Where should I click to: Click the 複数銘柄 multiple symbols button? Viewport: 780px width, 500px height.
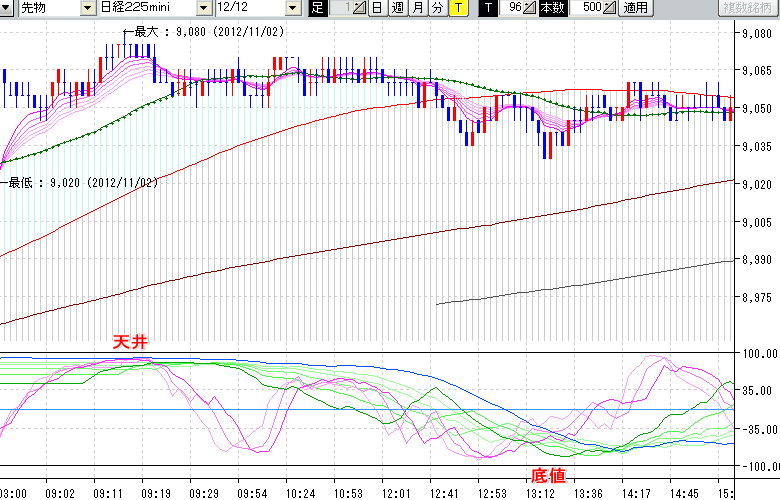(748, 8)
